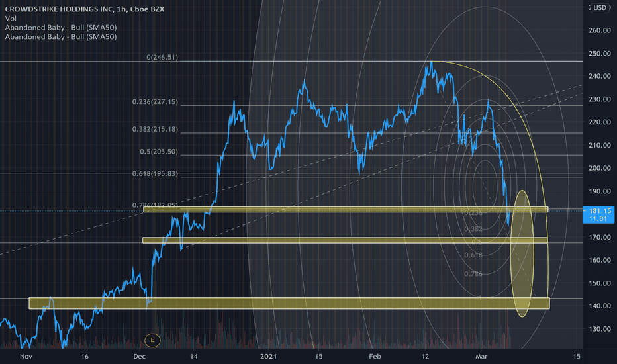Click the Vol indicator label
Screen dimensions: 617x364
tap(11, 18)
